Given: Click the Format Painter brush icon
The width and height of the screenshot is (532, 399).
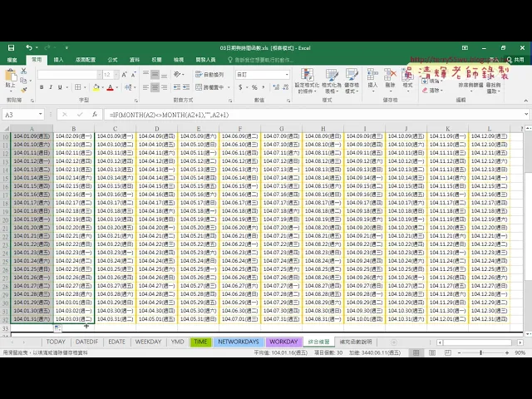Looking at the screenshot, I should pos(23,90).
